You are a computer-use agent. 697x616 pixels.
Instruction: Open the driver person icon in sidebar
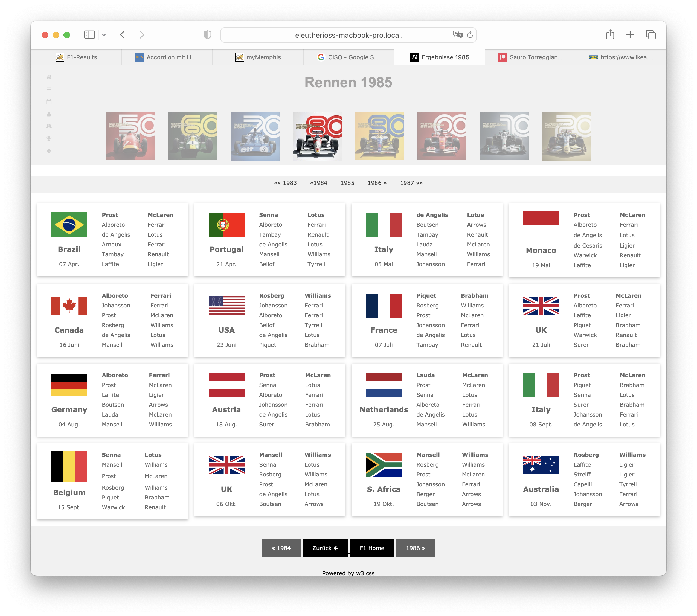tap(49, 114)
